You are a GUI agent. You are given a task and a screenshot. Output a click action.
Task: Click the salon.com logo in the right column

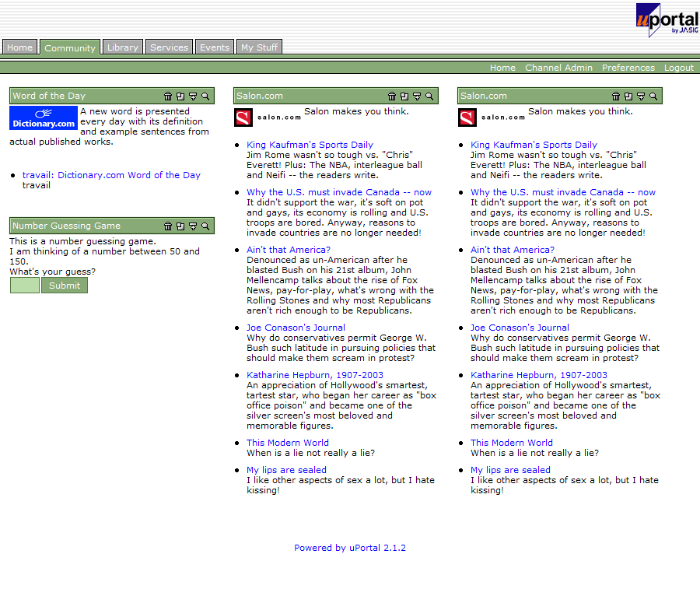[x=492, y=117]
